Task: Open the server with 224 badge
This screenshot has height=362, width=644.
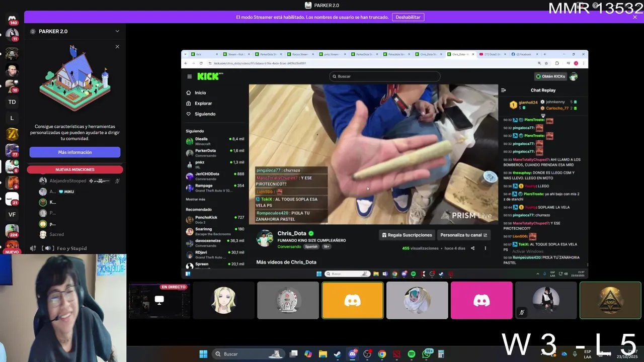Action: click(12, 231)
